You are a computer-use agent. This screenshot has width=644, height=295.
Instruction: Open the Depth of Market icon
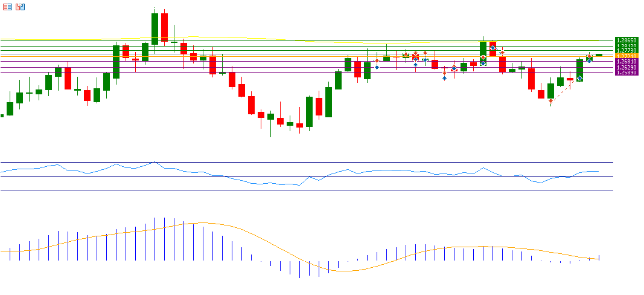click(21, 7)
